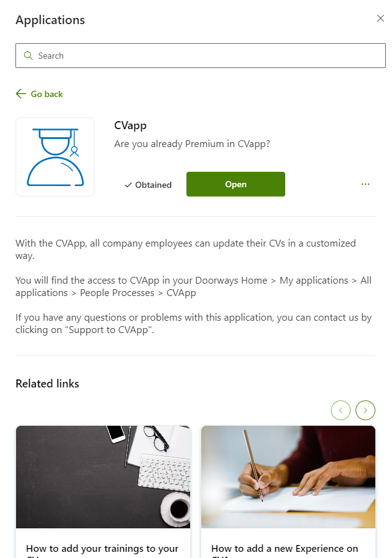Open the three-dot more options menu
Screen dimensions: 392x558
click(365, 184)
